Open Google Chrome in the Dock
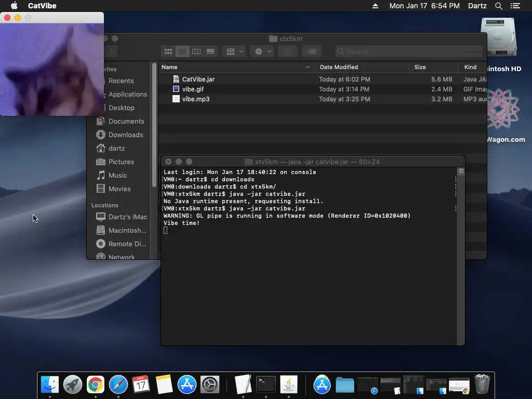 (x=96, y=384)
